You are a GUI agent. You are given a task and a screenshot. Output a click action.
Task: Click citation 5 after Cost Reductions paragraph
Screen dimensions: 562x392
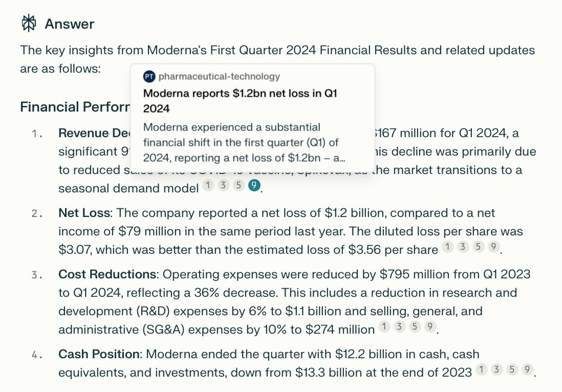pos(415,326)
